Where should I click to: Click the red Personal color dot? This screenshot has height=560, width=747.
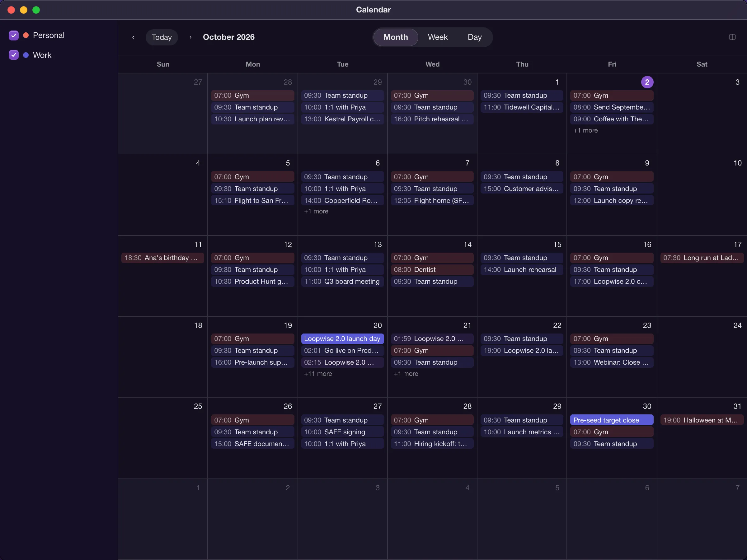click(26, 35)
